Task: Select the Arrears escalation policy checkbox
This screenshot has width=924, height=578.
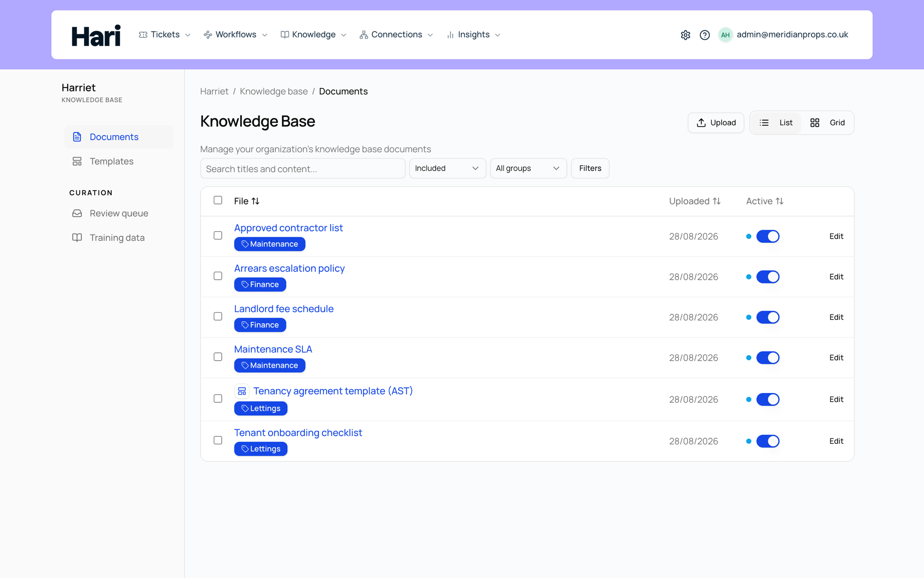Action: pyautogui.click(x=218, y=276)
